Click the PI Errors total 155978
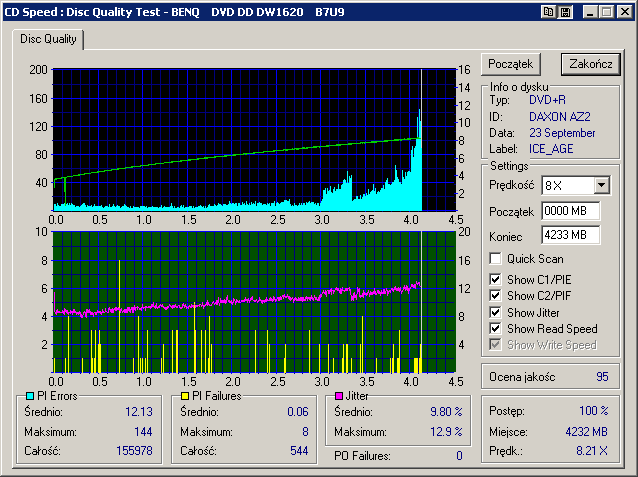This screenshot has height=477, width=638. pyautogui.click(x=134, y=451)
